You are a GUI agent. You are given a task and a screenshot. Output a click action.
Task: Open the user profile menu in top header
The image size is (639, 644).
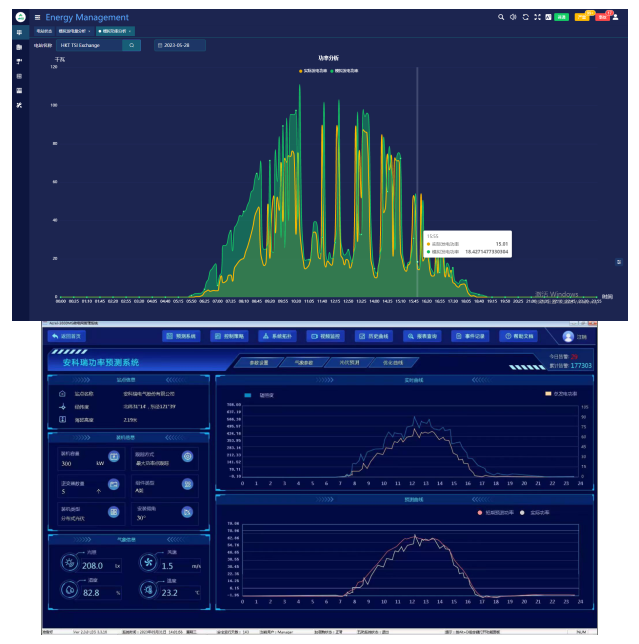(616, 17)
